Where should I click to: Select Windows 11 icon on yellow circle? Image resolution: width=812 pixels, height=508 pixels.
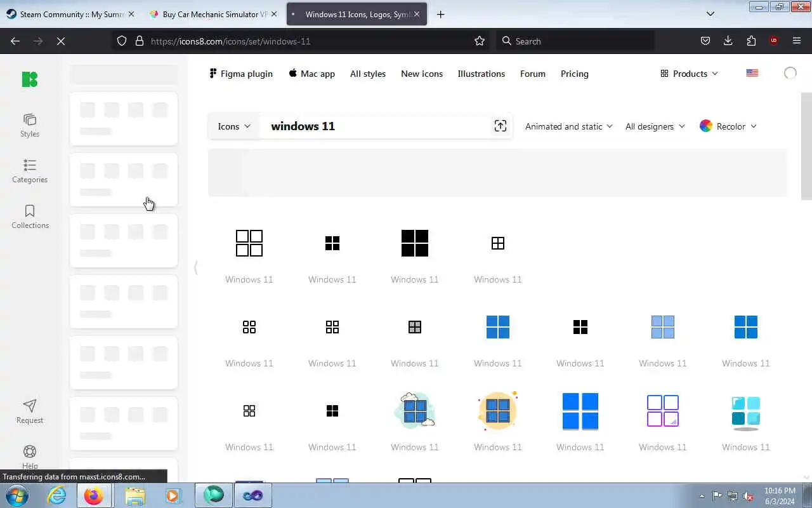pos(498,410)
